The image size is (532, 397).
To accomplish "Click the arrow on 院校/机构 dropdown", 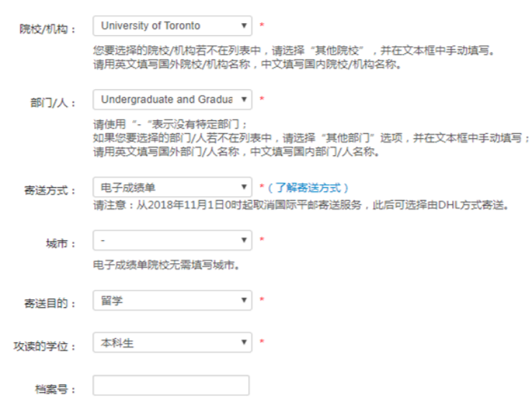I will (x=244, y=27).
